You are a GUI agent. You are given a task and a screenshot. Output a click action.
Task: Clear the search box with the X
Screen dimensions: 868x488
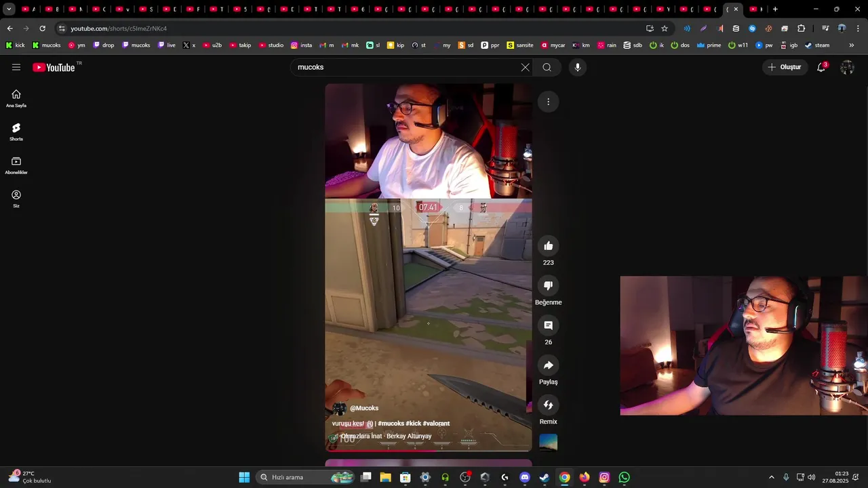tap(525, 67)
